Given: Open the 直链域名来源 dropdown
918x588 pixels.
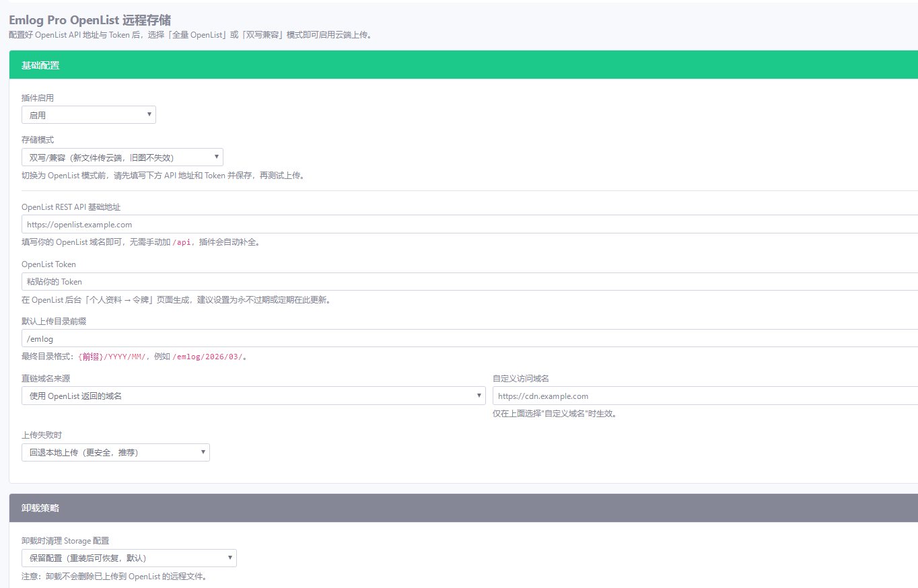Looking at the screenshot, I should coord(254,396).
